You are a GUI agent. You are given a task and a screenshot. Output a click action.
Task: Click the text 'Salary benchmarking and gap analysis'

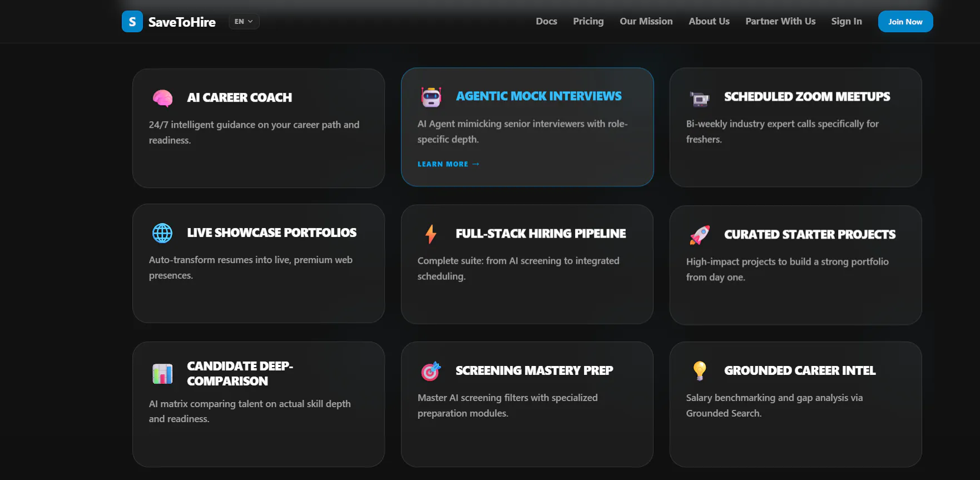pos(768,398)
